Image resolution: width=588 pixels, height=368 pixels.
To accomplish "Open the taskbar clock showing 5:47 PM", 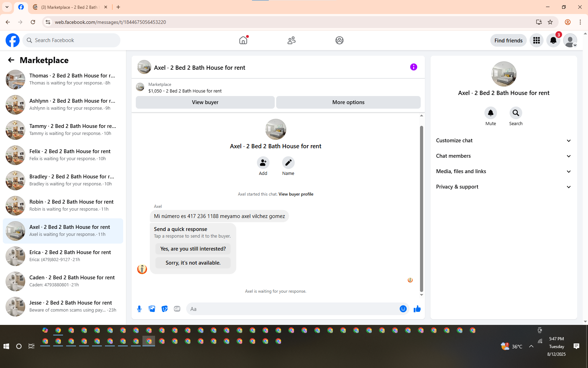I will point(556,346).
